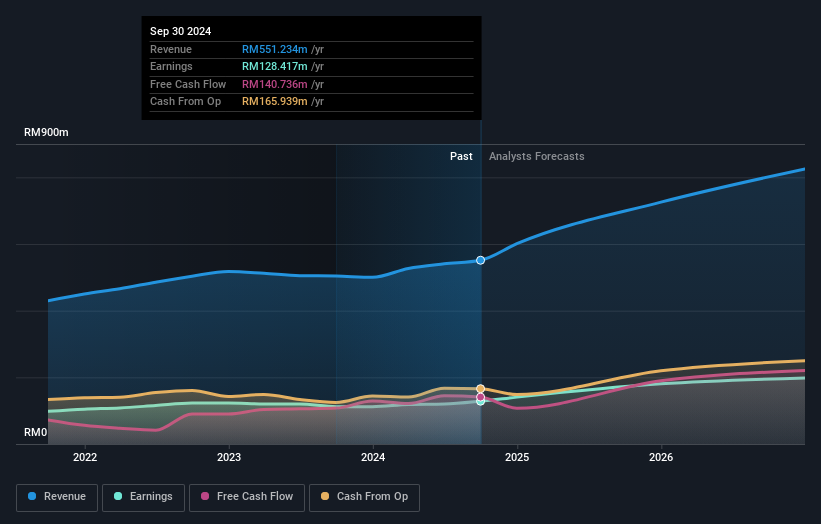Click the RM165.939m cash from op value
The width and height of the screenshot is (821, 524).
click(274, 102)
